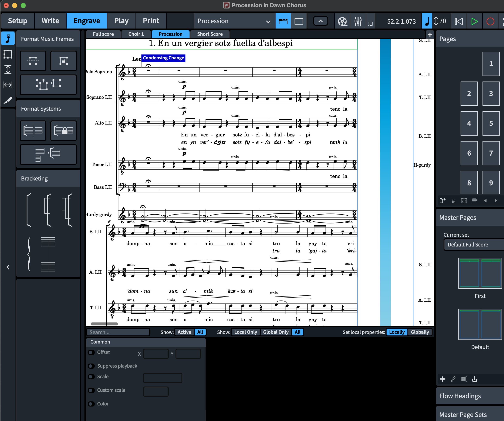Select the Note Spacing tool

8,85
